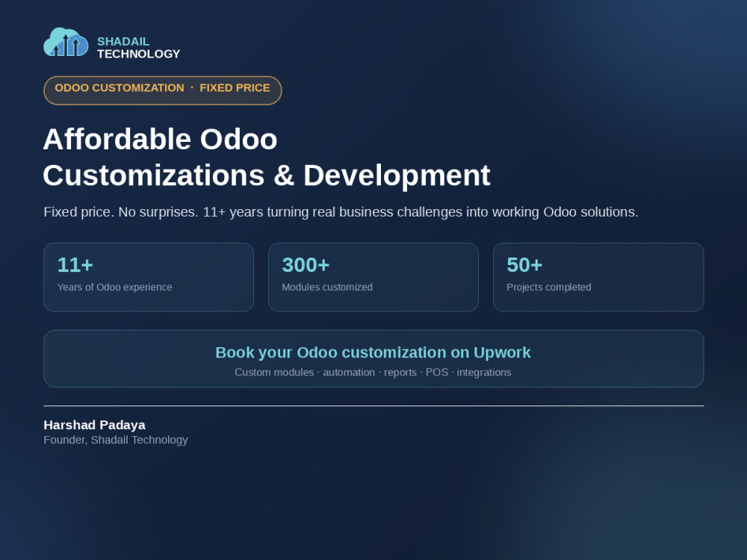747x560 pixels.
Task: Click 'Book your Odoo customization on Upwork'
Action: point(373,352)
